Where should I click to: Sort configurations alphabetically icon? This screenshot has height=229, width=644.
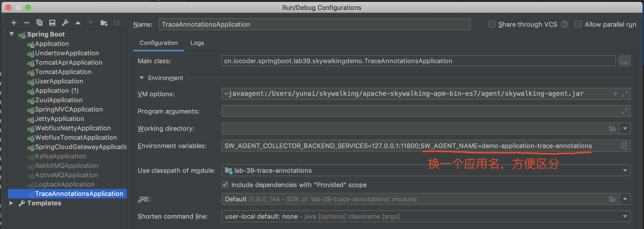[116, 23]
